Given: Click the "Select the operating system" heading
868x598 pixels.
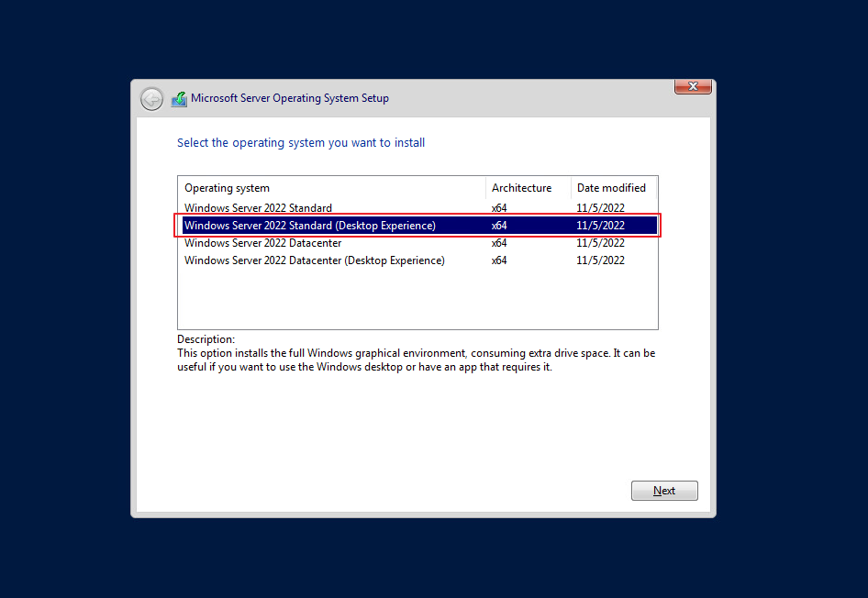Looking at the screenshot, I should coord(301,143).
